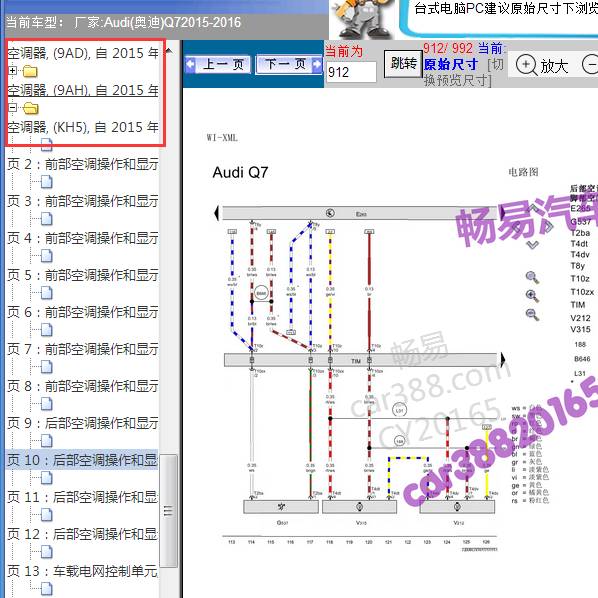The height and width of the screenshot is (598, 598).
Task: Click legend entry T10zx in component list
Action: click(x=582, y=292)
